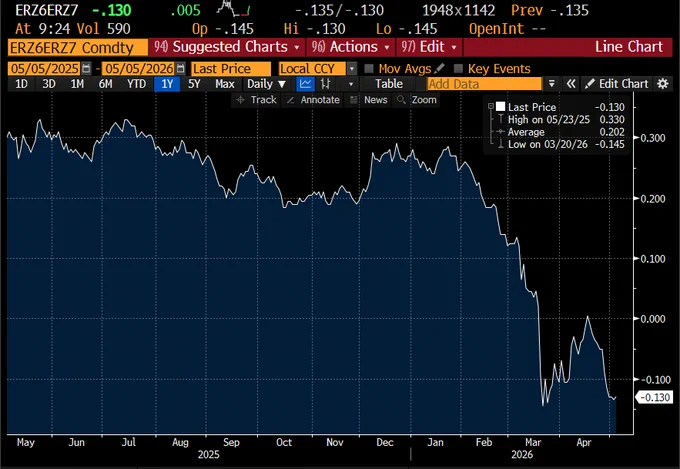680x469 pixels.
Task: Activate the Annotate tool
Action: [x=313, y=100]
